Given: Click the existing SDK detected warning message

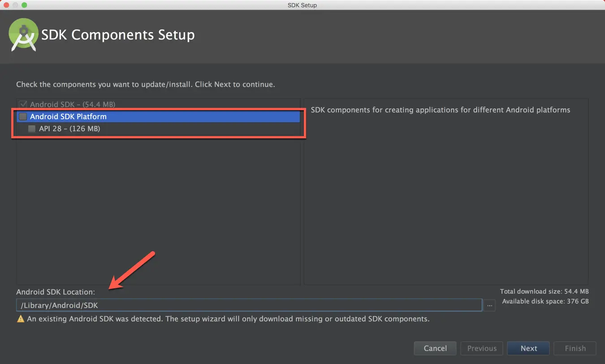Looking at the screenshot, I should (x=228, y=319).
